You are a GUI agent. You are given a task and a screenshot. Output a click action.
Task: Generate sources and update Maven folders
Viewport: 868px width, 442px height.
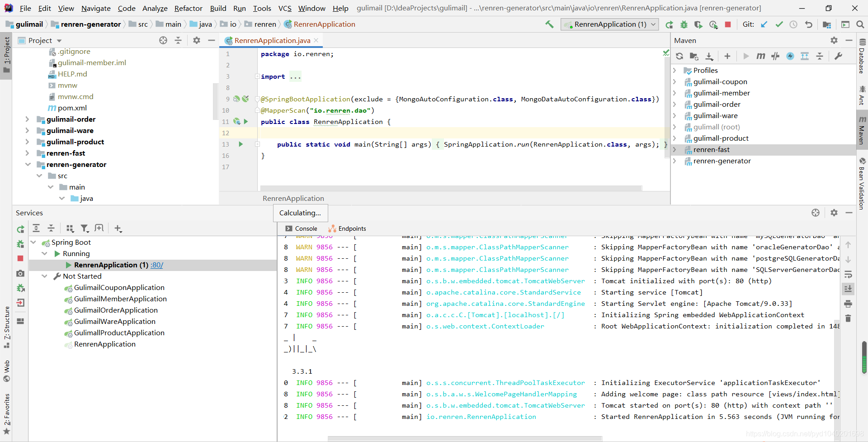tap(694, 56)
